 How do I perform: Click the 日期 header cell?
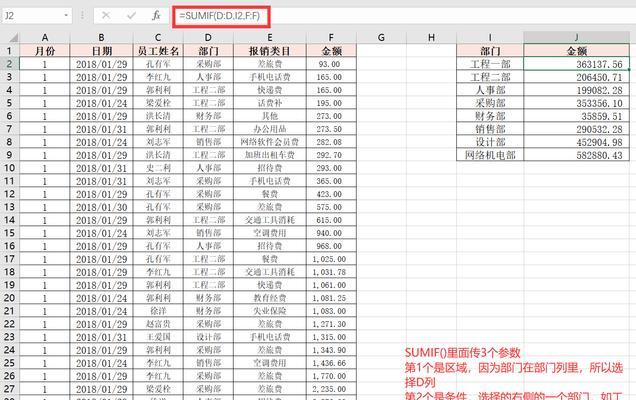tap(101, 51)
